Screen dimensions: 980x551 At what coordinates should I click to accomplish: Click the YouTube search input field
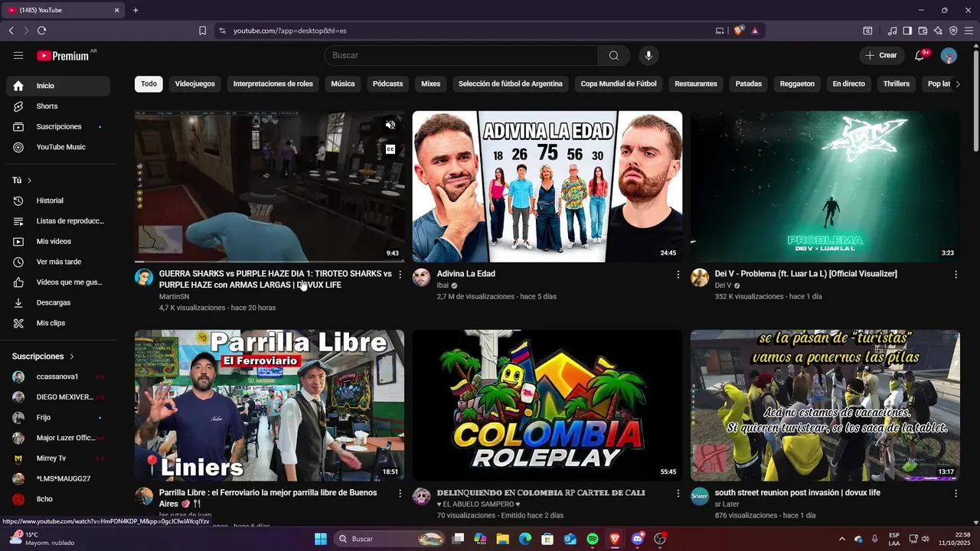461,55
